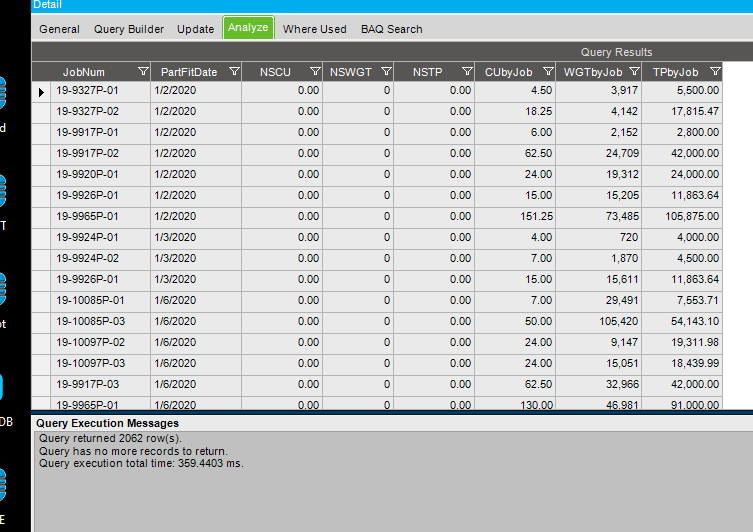Open filter for PartFitDate column
This screenshot has height=532, width=753.
pyautogui.click(x=234, y=72)
